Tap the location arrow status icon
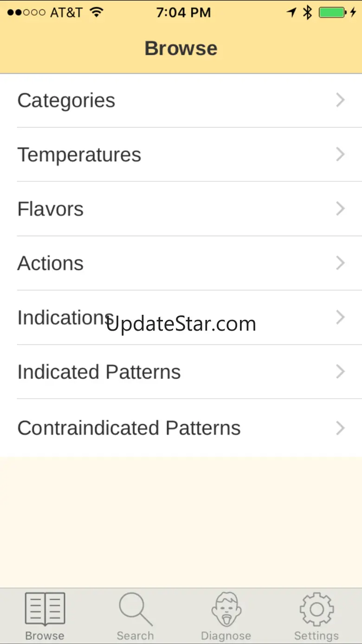 point(291,13)
